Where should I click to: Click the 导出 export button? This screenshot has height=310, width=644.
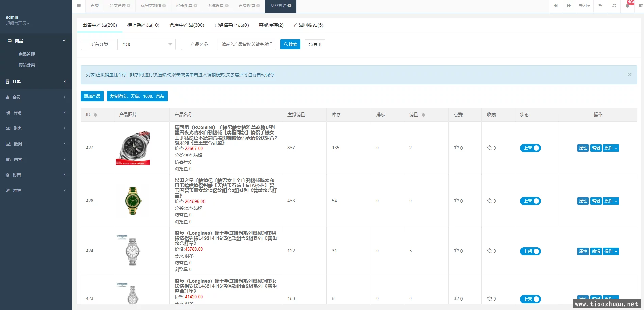click(315, 44)
